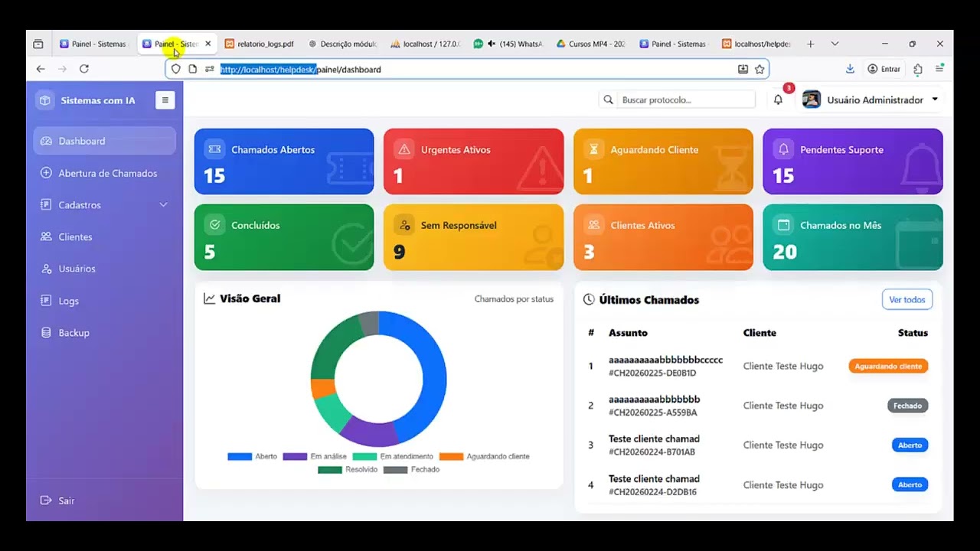Screen dimensions: 980x551
Task: Click the Sem Responsável person icon
Action: [x=404, y=225]
